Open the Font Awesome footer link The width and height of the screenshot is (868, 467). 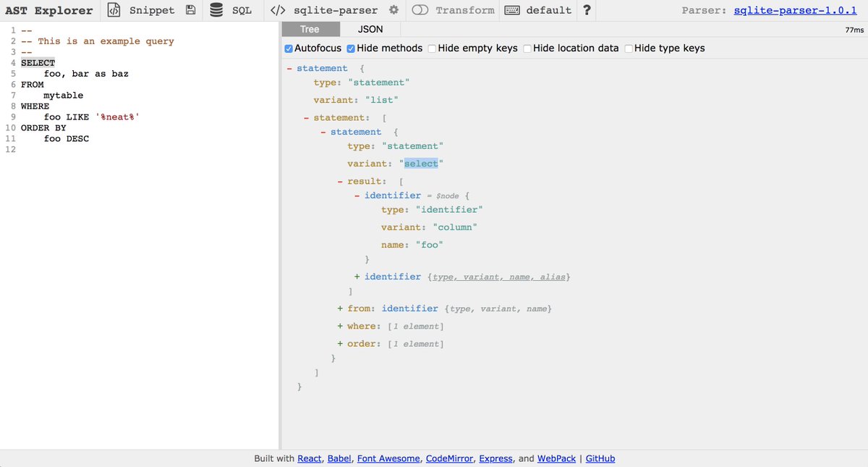click(x=389, y=458)
